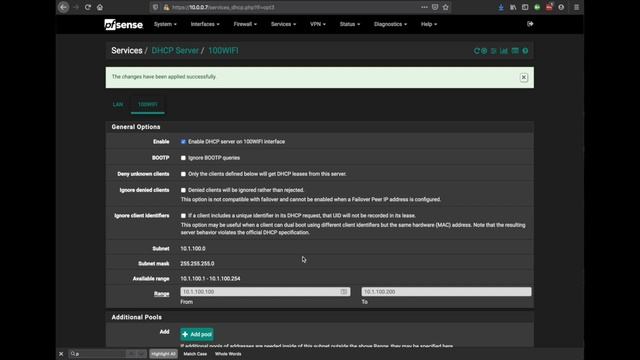Check Ignore denied clients option

(183, 190)
